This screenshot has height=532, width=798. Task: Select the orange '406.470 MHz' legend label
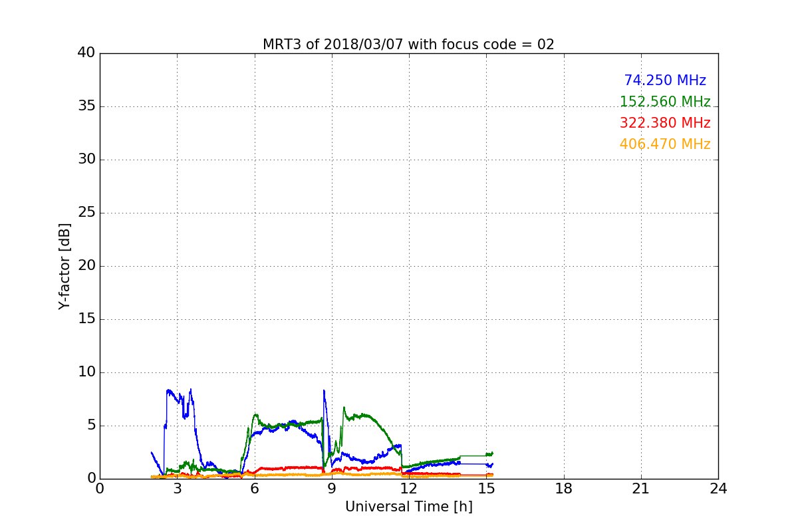(665, 144)
